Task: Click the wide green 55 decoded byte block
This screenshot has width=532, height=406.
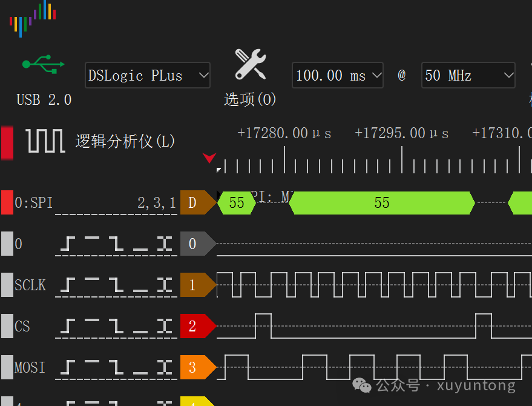Action: point(382,203)
